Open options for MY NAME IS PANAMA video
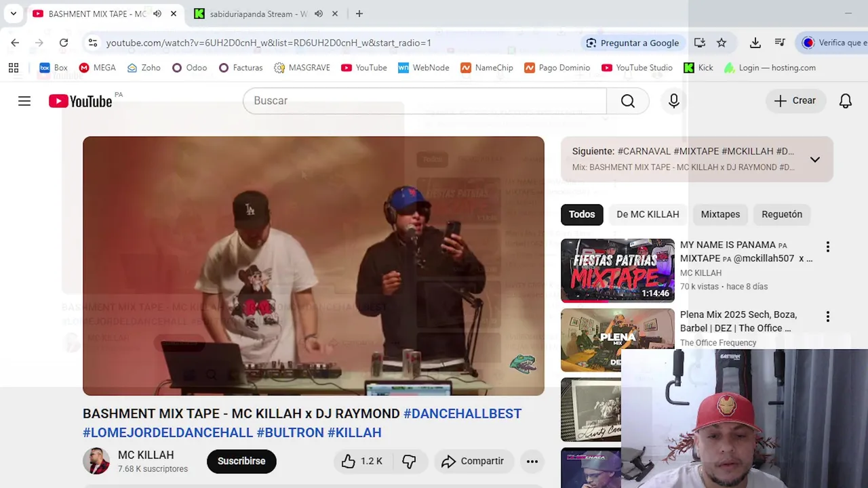 (827, 247)
